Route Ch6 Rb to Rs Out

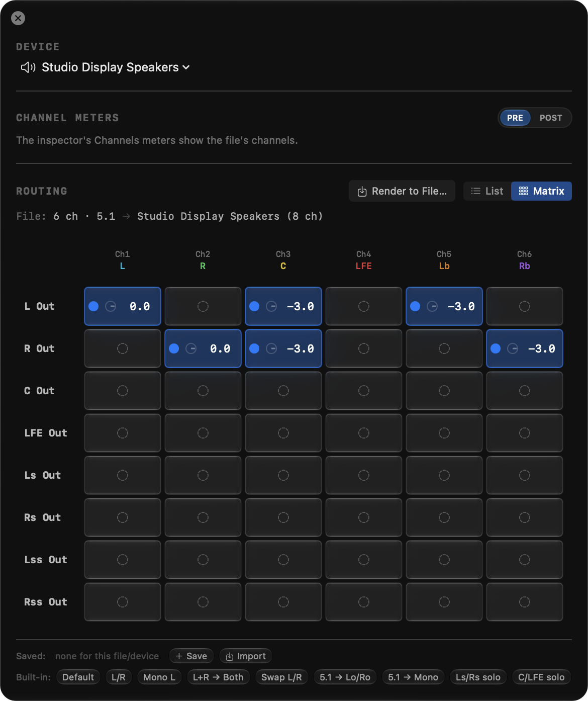click(x=525, y=517)
